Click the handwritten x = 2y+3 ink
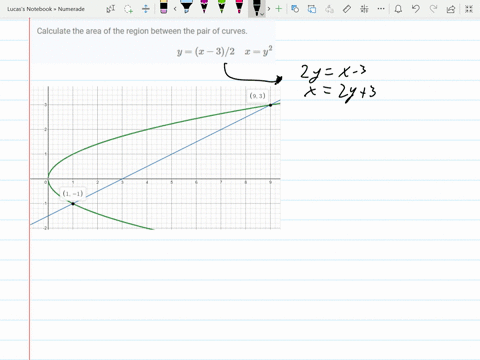The image size is (480, 360). tap(340, 93)
